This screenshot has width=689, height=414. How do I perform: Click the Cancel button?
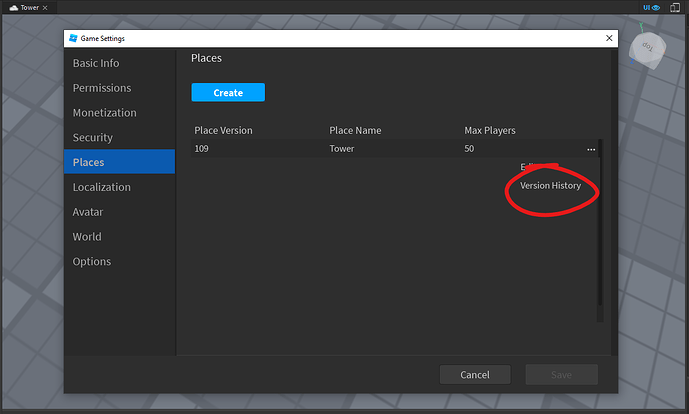(x=475, y=374)
